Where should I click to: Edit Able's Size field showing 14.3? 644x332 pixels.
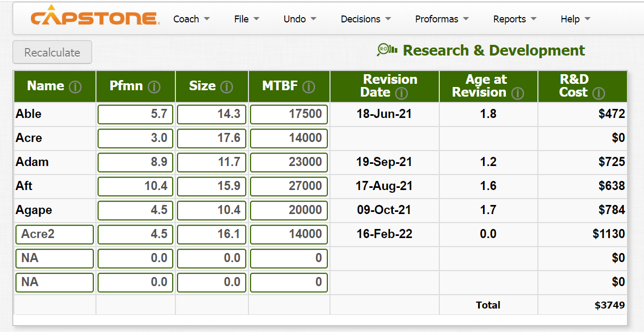tap(212, 114)
